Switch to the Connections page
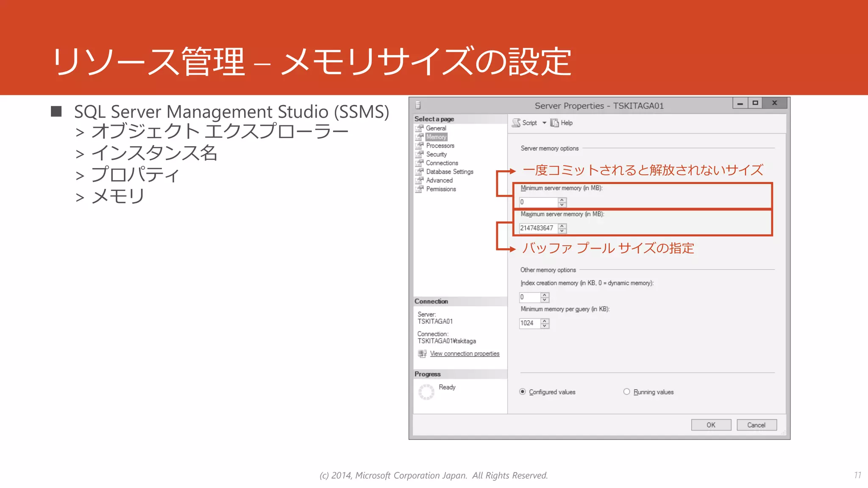 coord(442,163)
